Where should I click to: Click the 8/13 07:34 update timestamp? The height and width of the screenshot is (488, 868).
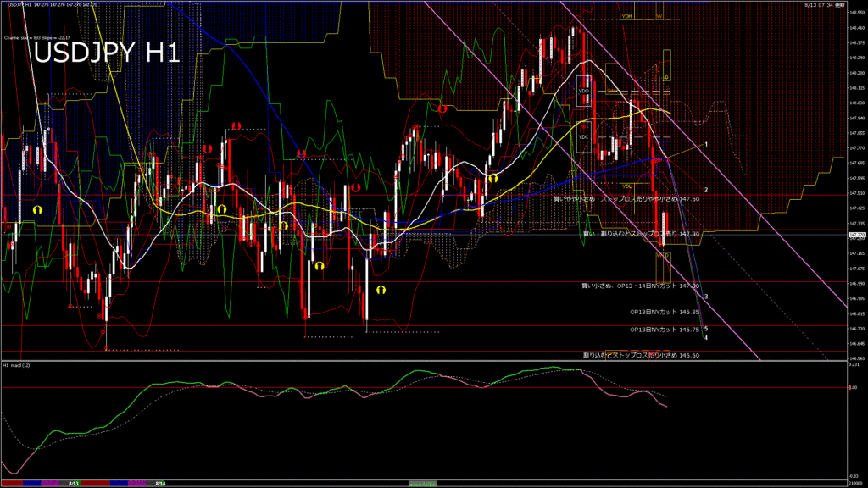coord(833,4)
